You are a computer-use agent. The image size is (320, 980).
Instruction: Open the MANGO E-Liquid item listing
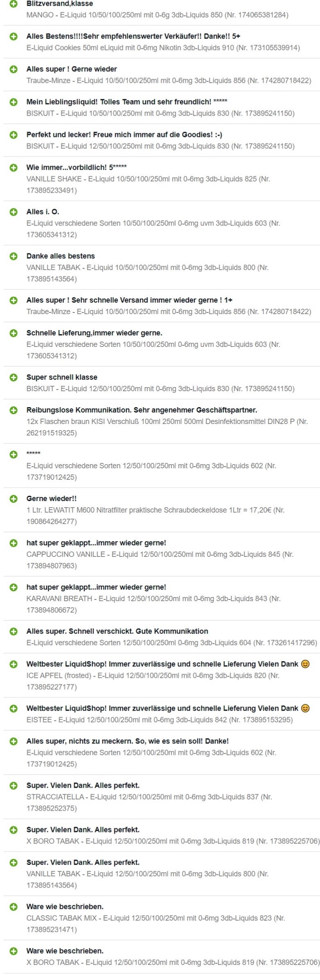tap(157, 15)
